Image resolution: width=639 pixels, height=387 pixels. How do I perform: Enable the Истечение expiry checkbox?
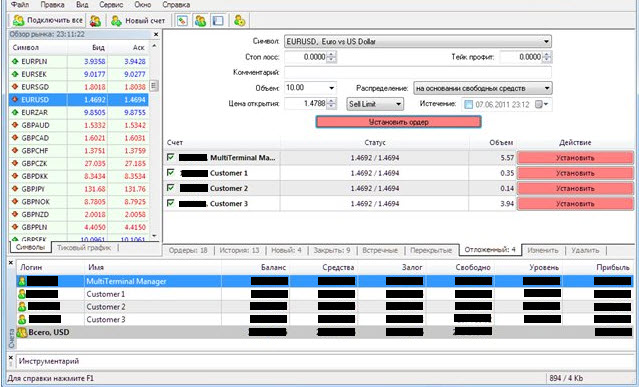[469, 104]
